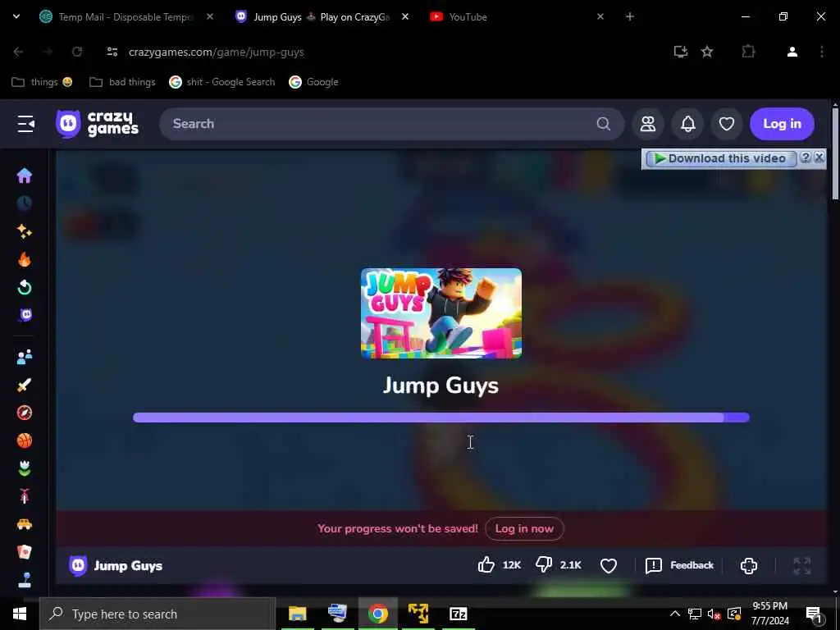Open Updated games refresh icon
840x630 pixels.
pyautogui.click(x=25, y=288)
